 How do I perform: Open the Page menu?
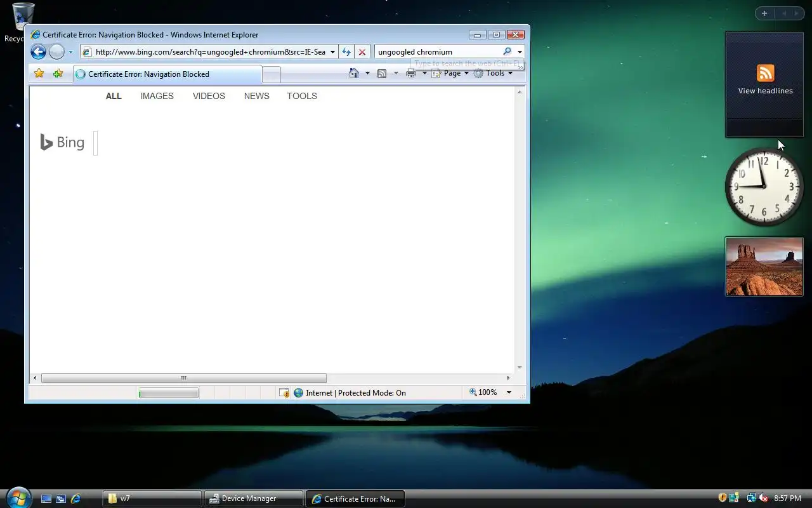(x=450, y=73)
